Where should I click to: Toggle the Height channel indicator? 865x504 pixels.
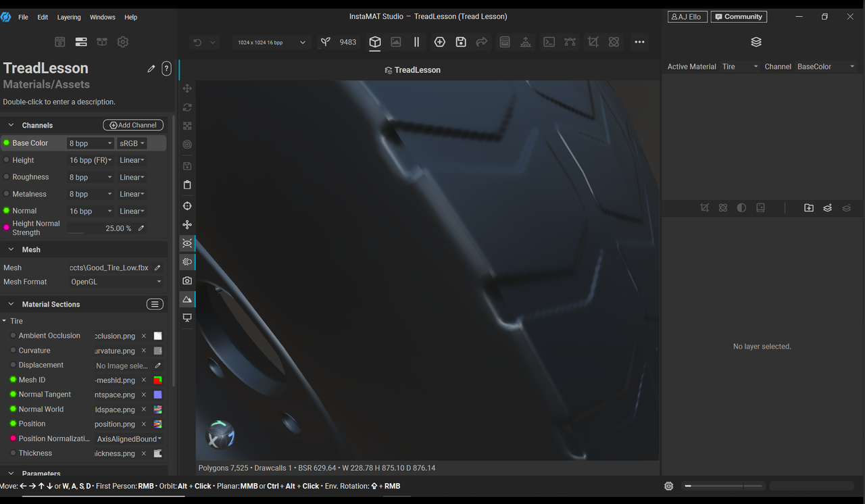coord(7,160)
